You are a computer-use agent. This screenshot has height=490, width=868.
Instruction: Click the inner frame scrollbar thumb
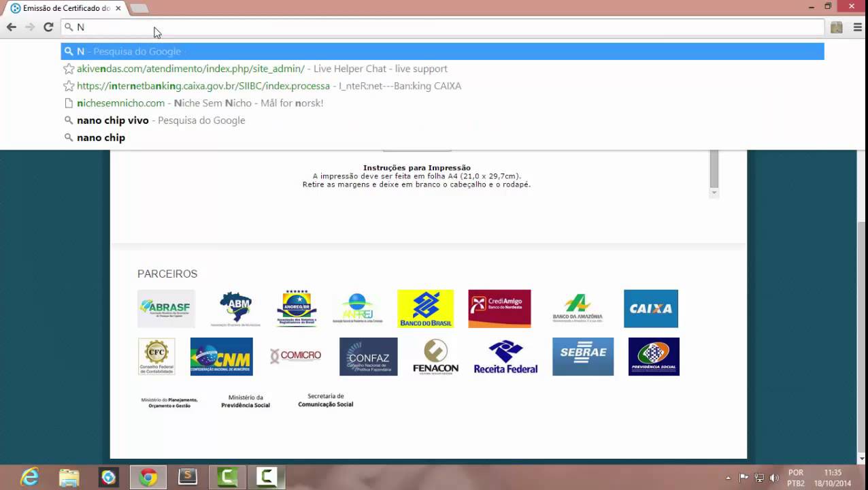point(714,169)
